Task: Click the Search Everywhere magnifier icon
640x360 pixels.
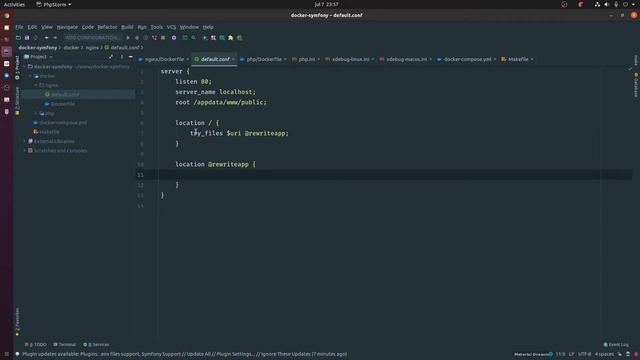Action: (x=193, y=38)
